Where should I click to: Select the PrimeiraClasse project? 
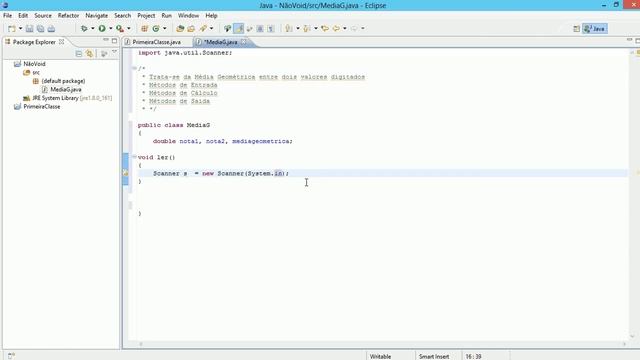[42, 107]
